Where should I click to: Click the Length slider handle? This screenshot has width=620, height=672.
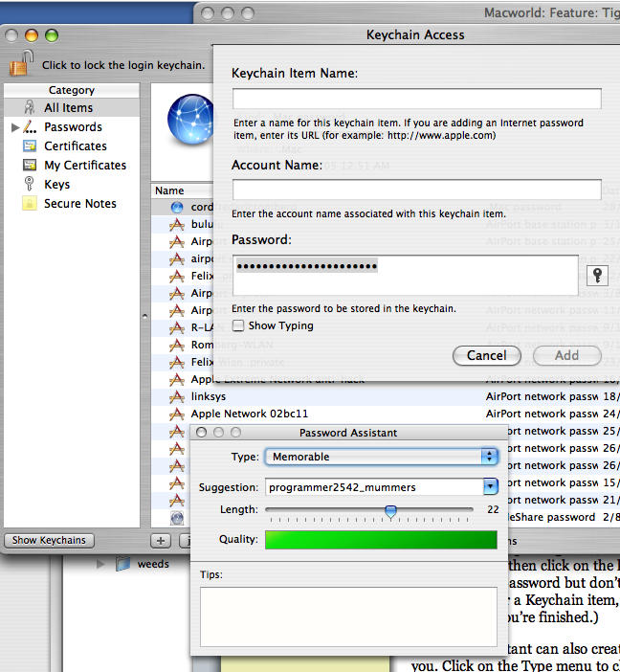pyautogui.click(x=390, y=511)
